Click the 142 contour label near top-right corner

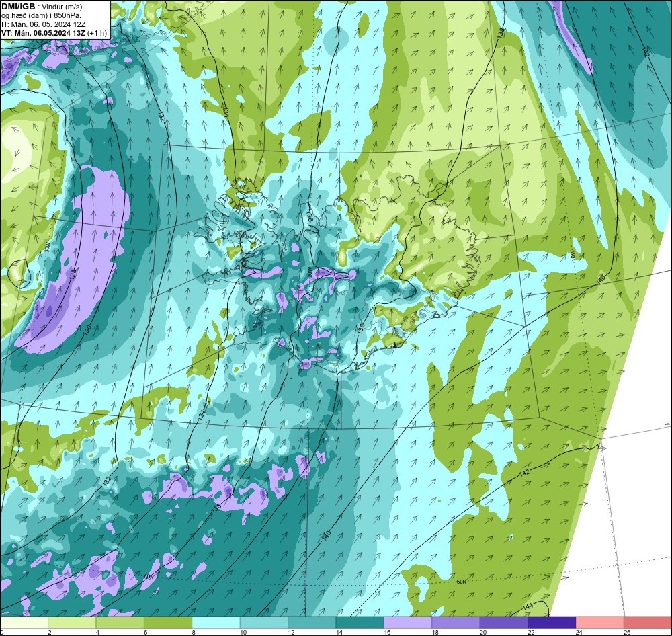tap(645, 51)
